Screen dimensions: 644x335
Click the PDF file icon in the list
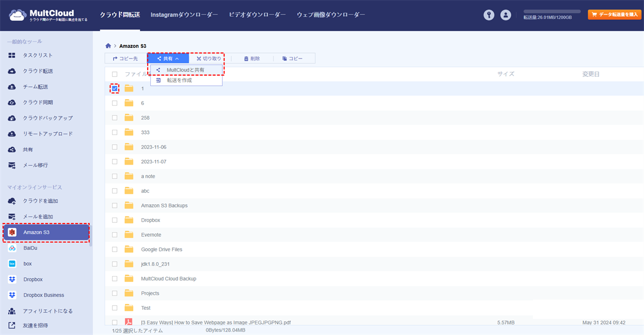(x=129, y=322)
